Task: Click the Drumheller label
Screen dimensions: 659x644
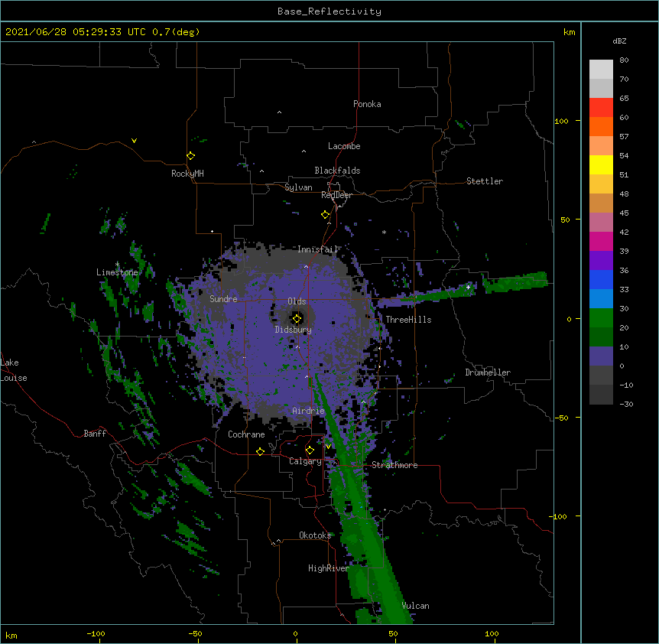Action: 488,372
